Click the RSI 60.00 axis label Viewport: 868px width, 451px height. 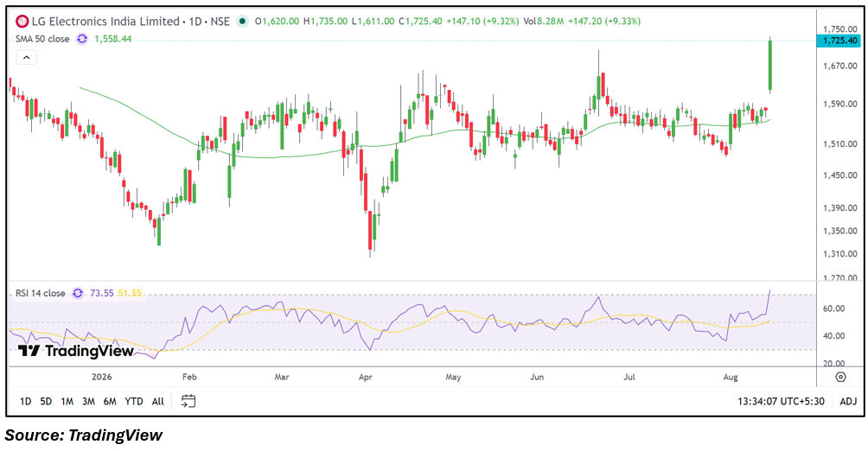coord(833,308)
